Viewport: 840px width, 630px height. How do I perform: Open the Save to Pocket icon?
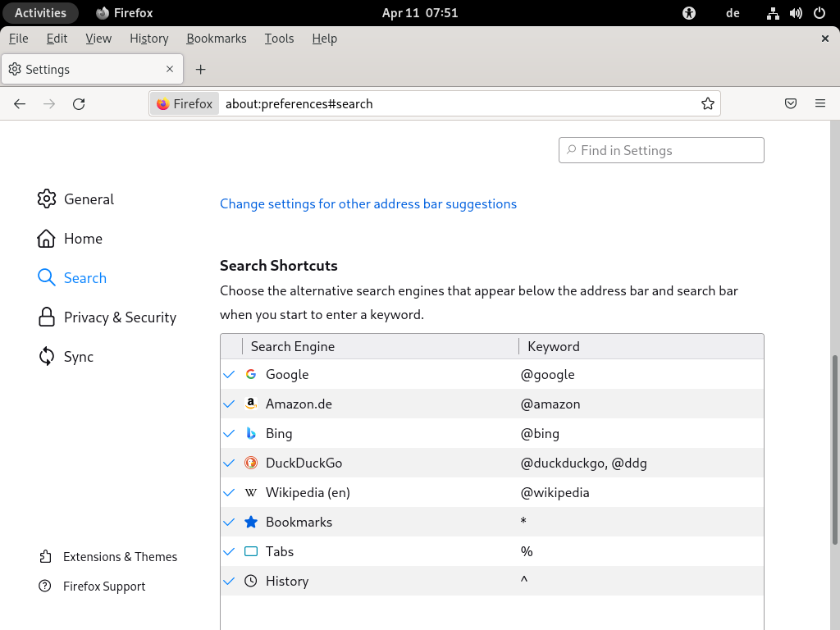point(790,104)
